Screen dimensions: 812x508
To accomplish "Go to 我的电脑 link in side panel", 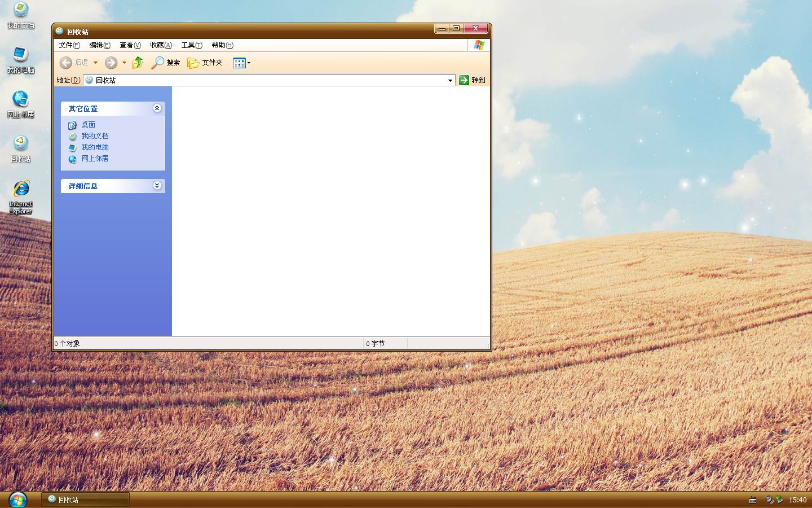I will (95, 147).
